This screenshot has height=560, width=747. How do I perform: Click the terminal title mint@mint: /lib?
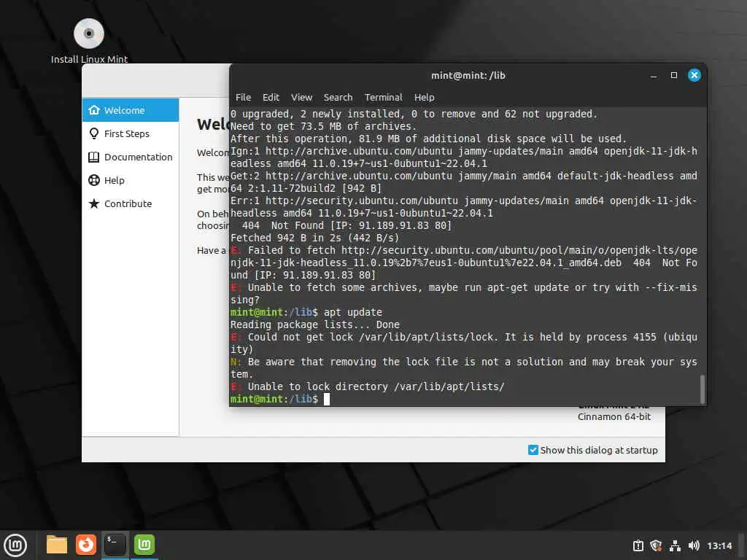click(468, 75)
